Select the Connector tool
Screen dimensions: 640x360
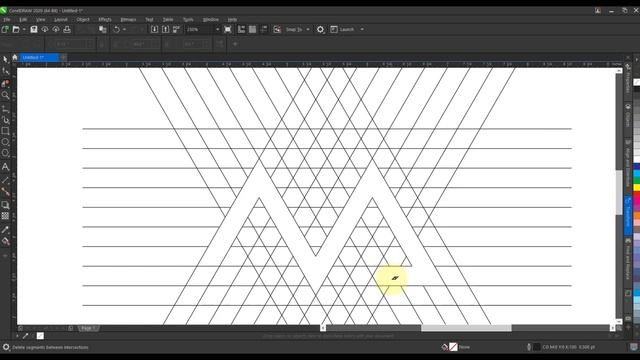point(5,191)
